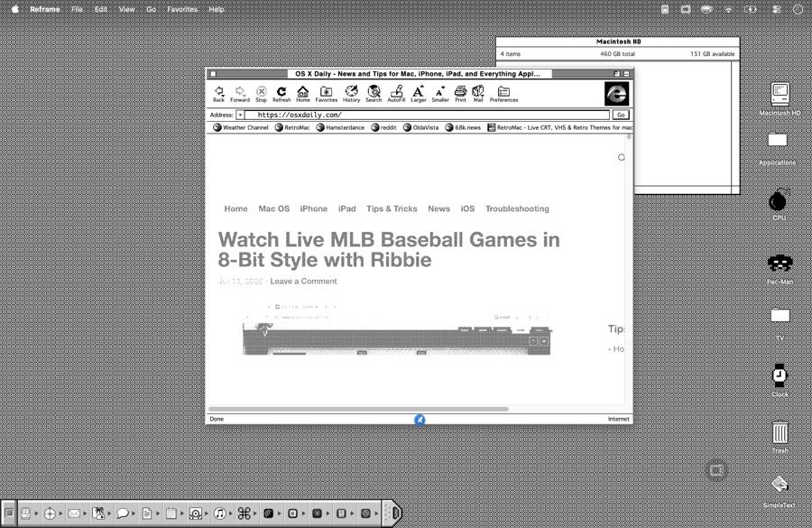Image resolution: width=812 pixels, height=528 pixels.
Task: Expand arrow beside the music note strip icon
Action: (x=230, y=514)
